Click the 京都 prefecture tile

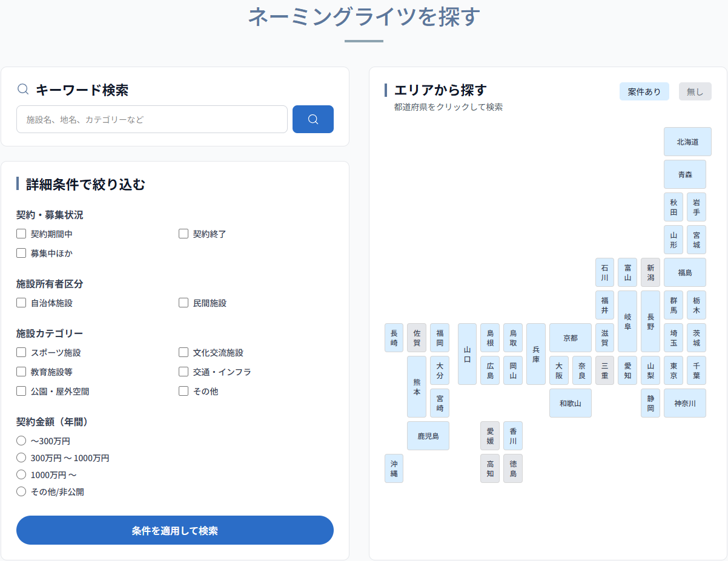570,338
